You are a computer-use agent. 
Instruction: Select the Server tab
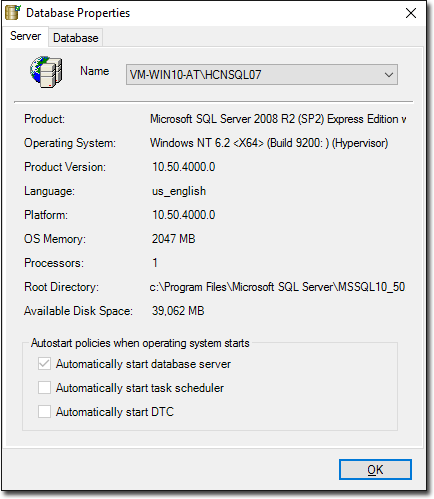pyautogui.click(x=25, y=36)
